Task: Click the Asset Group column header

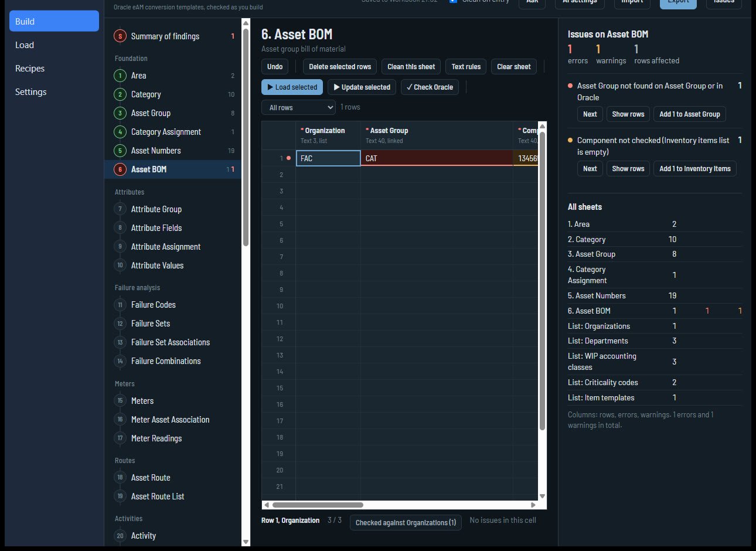Action: pos(437,135)
